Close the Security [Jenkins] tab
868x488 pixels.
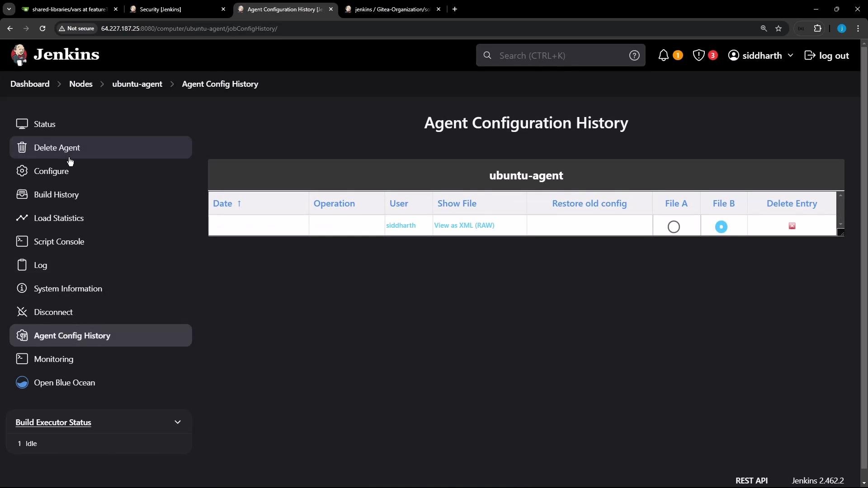coord(223,9)
